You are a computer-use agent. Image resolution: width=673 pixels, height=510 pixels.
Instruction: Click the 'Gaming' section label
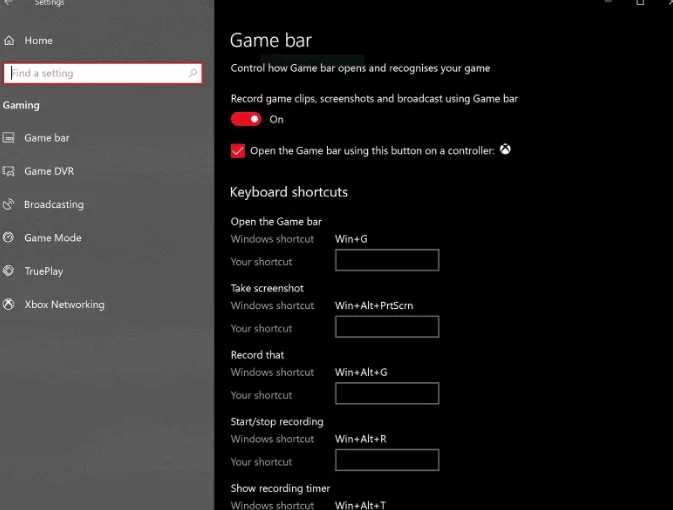click(x=21, y=105)
